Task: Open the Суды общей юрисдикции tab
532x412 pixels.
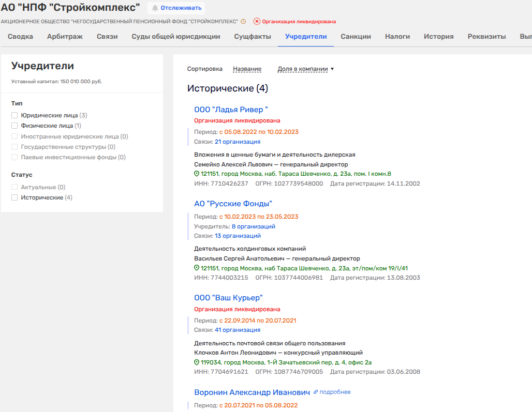Action: [x=176, y=37]
